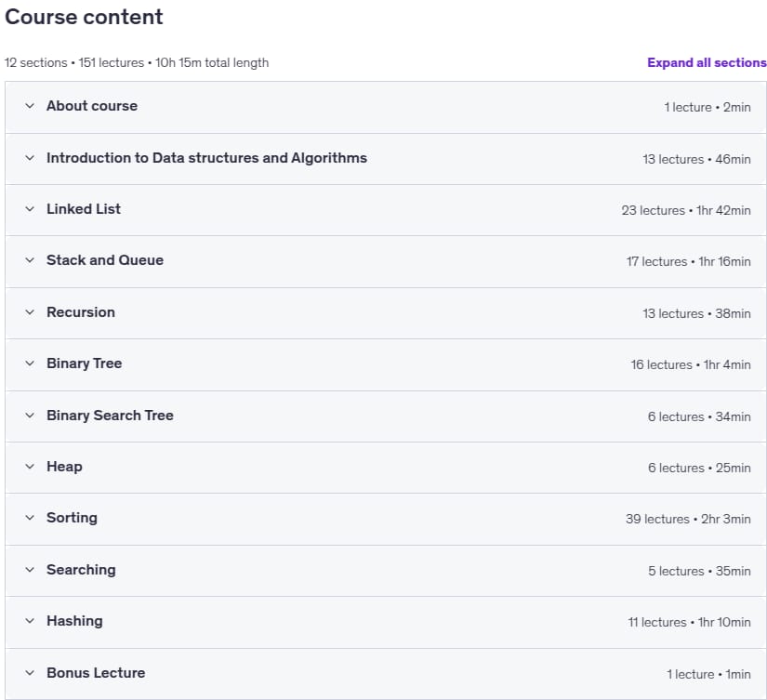Click the '39 lectures • 2hr 3min' text
Image resolution: width=767 pixels, height=700 pixels.
688,519
